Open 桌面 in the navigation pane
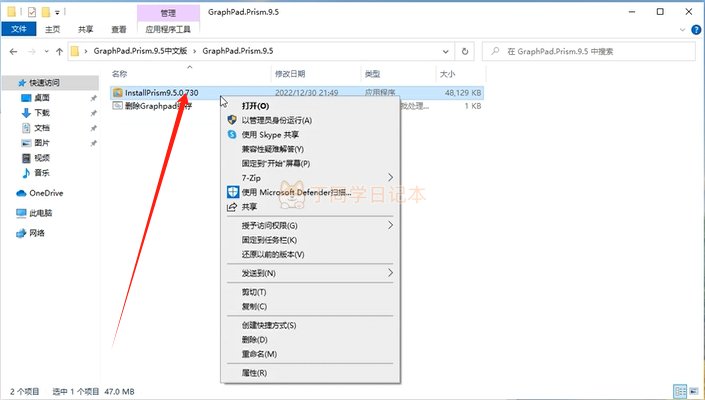The image size is (705, 400). (x=42, y=98)
